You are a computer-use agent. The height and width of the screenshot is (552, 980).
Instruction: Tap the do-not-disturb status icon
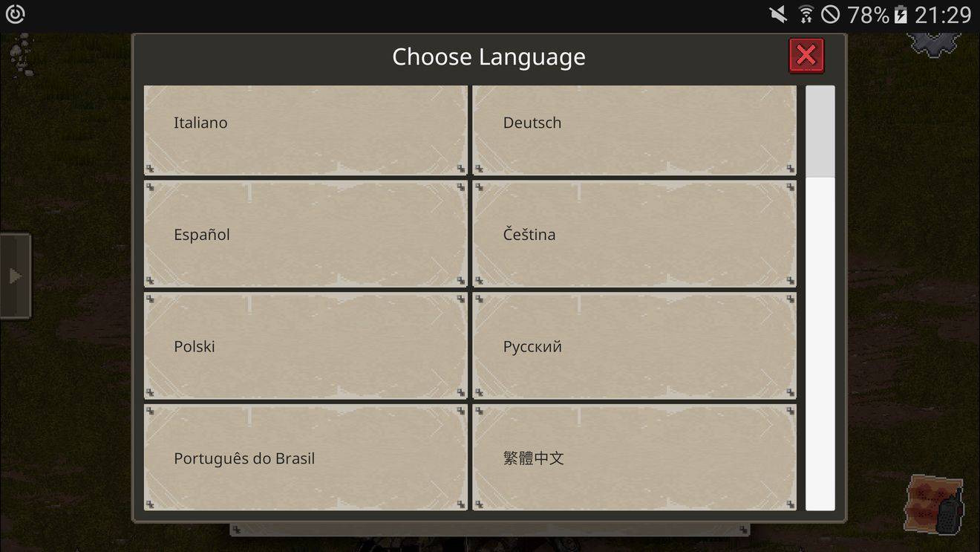pos(830,14)
